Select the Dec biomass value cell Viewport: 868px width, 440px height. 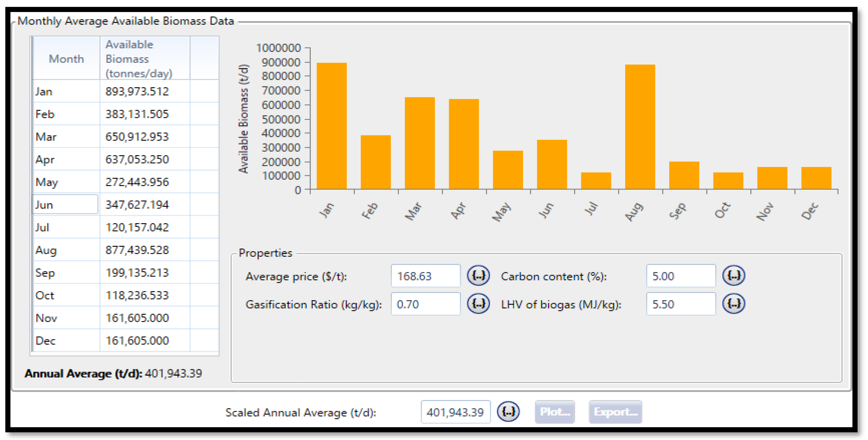point(145,341)
